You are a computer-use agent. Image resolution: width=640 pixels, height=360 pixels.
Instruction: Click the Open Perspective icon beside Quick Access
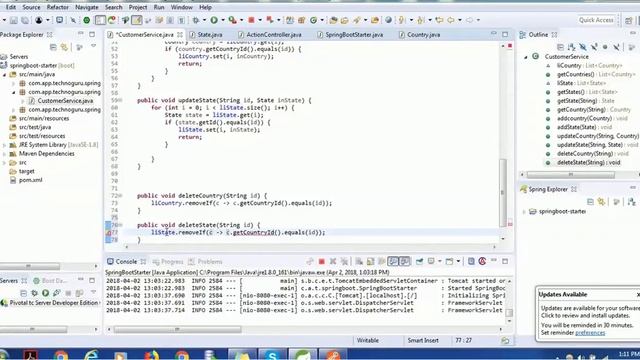(x=629, y=20)
